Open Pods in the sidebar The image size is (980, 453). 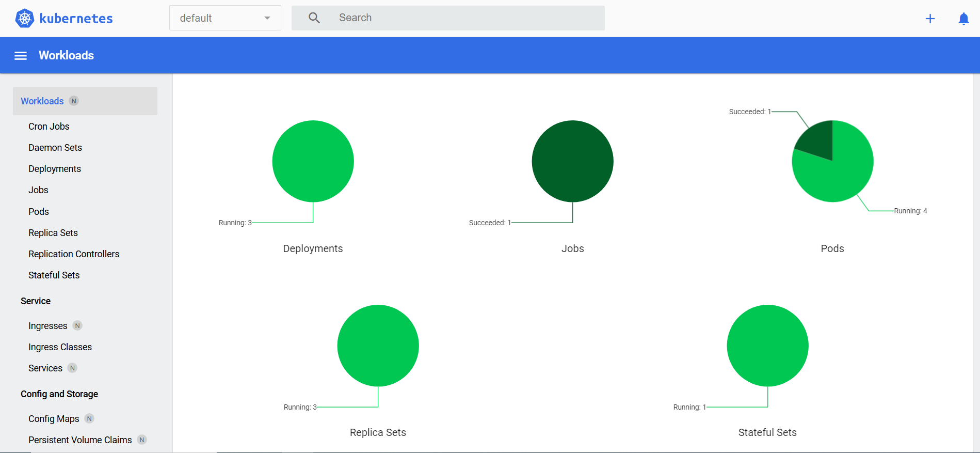point(39,212)
